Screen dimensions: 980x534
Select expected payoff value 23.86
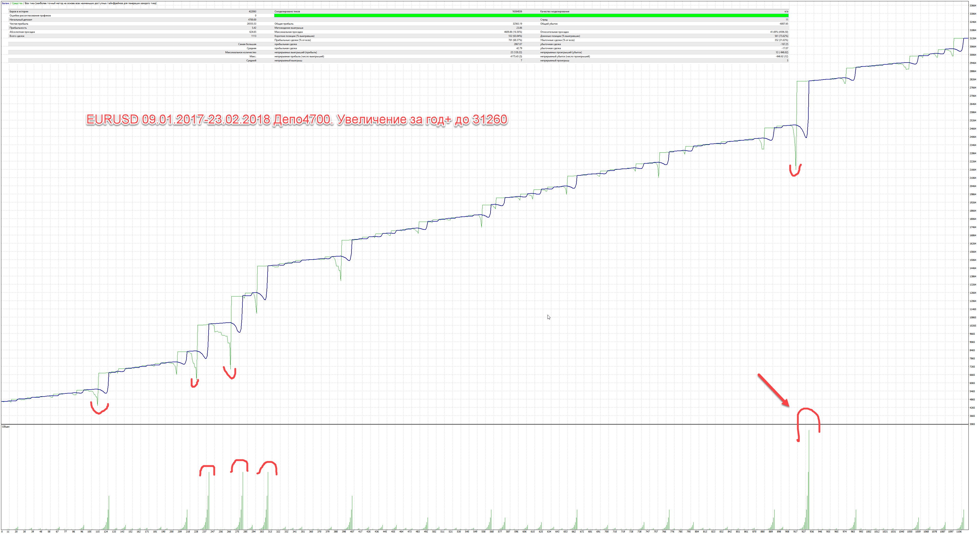pos(519,28)
